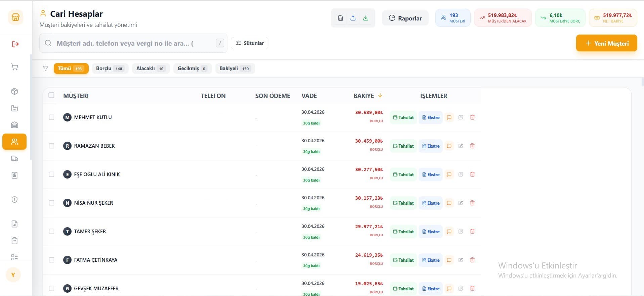Click the download icon in header toolbar
644x296 pixels.
tap(366, 18)
